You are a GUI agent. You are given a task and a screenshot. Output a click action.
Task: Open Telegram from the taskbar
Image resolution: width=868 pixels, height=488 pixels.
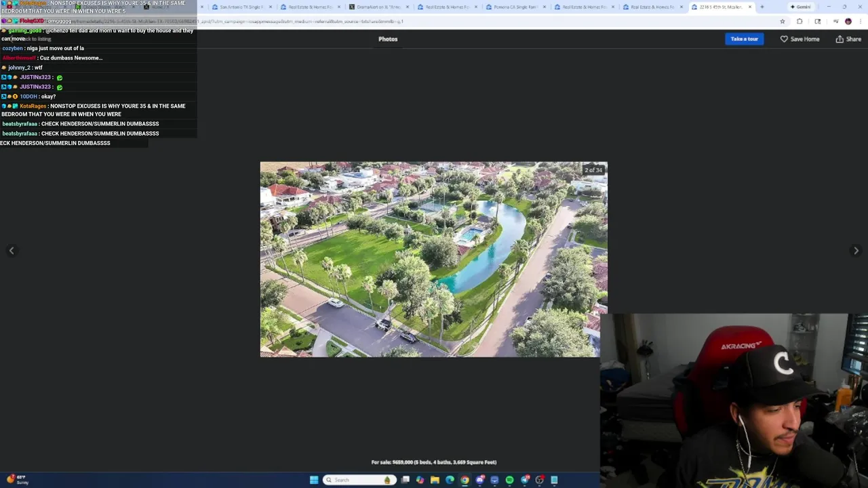point(525,480)
